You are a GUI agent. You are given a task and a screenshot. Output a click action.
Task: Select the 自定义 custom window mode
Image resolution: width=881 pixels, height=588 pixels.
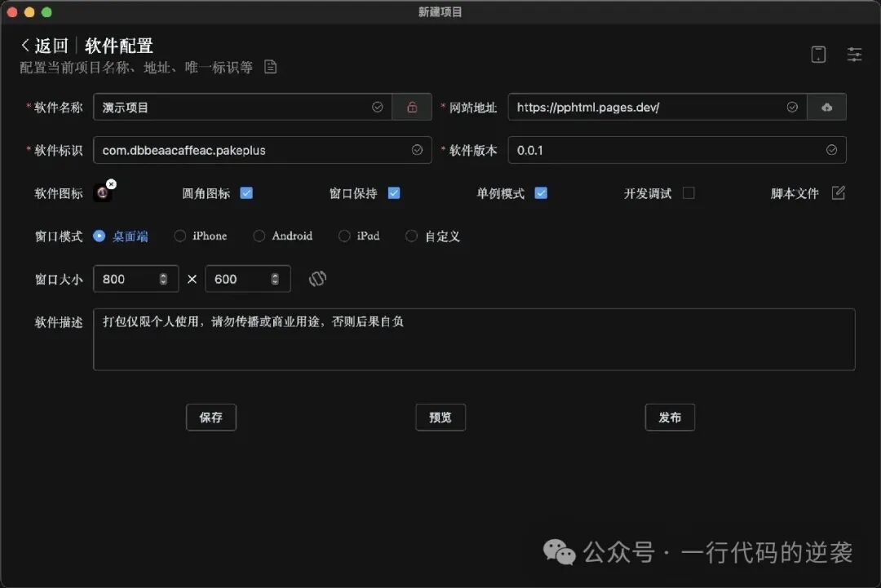click(x=412, y=237)
